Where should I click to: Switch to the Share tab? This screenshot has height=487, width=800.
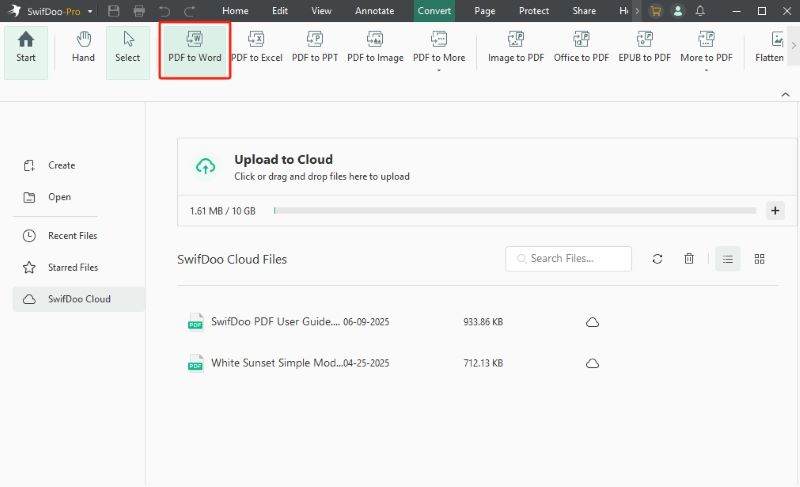[x=584, y=11]
